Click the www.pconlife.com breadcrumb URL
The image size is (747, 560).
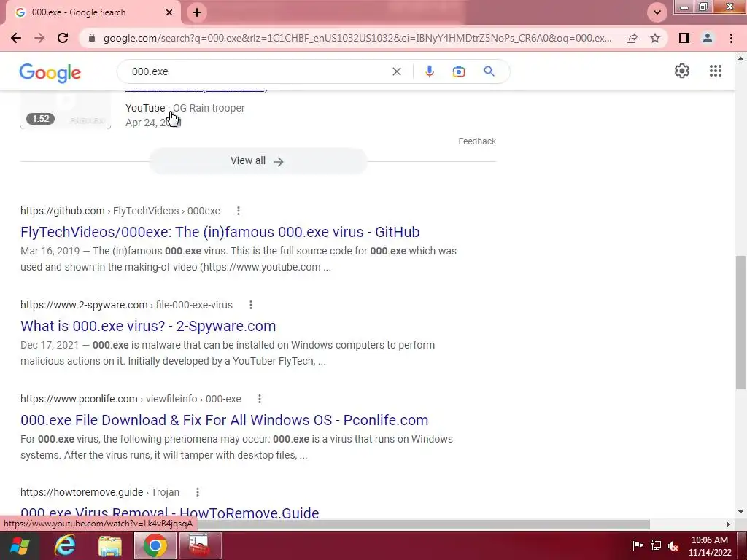point(131,399)
